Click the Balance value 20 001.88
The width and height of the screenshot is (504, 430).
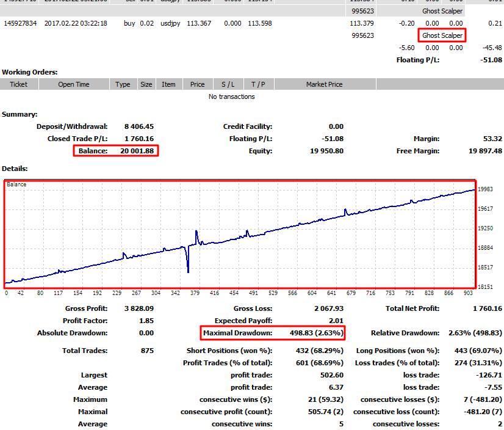click(x=137, y=151)
